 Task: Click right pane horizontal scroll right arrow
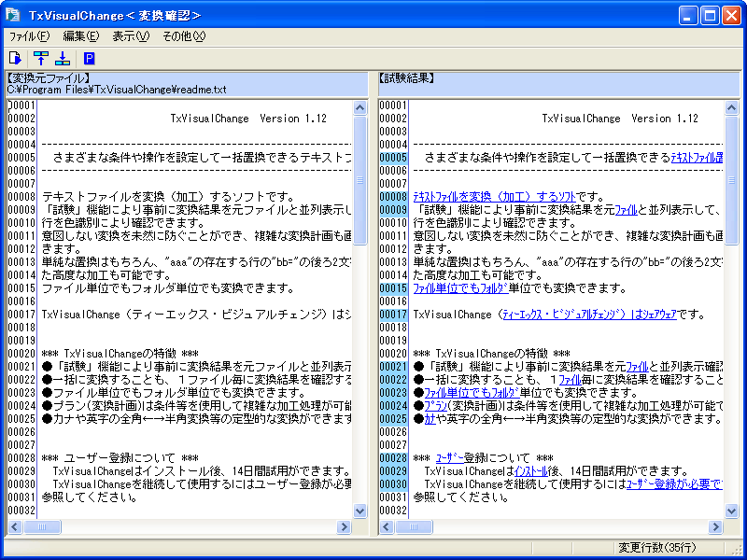(715, 526)
